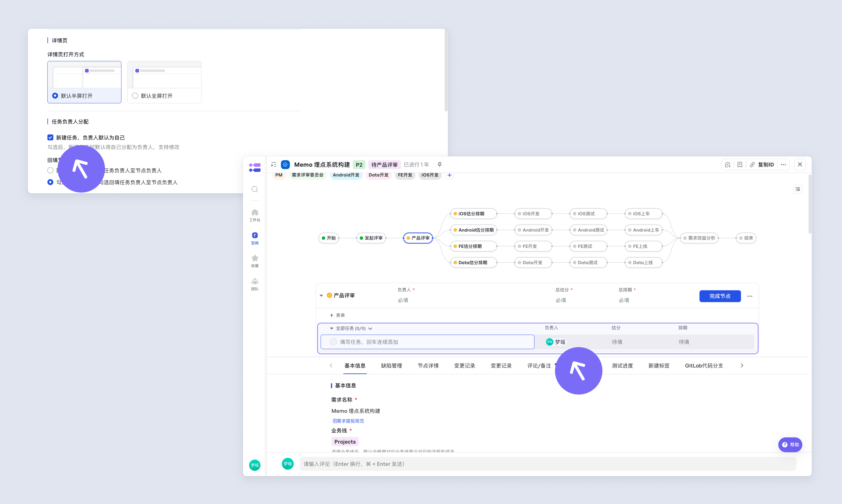The height and width of the screenshot is (504, 842).
Task: Open 空间 in the sidebar
Action: [254, 238]
